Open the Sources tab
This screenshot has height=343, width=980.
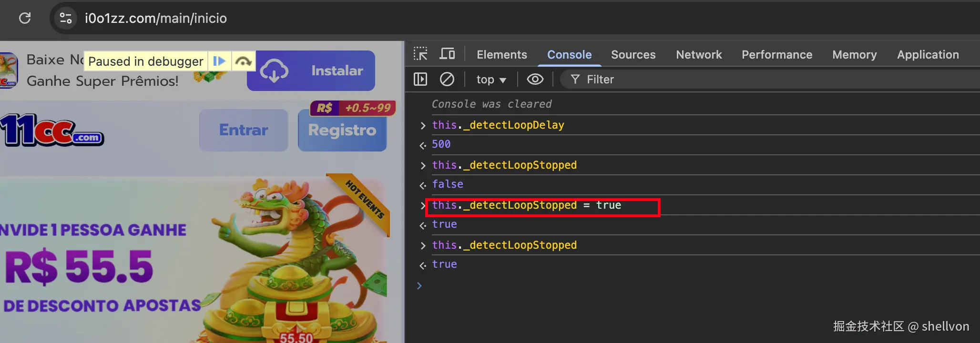[x=633, y=54]
